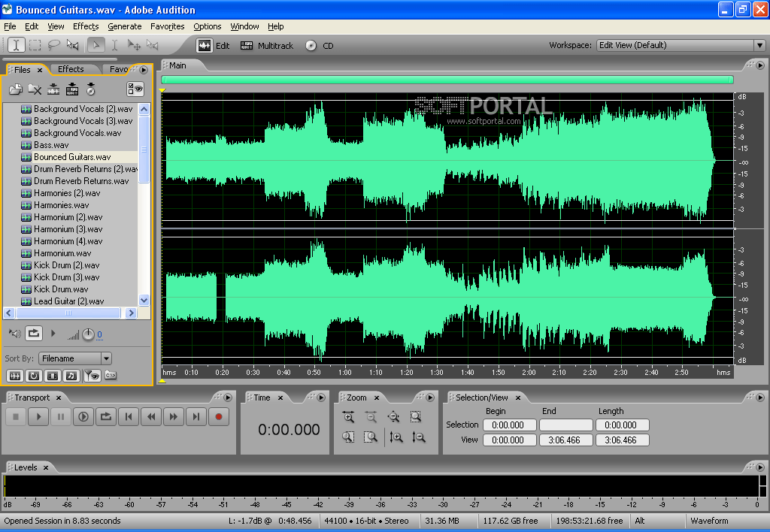This screenshot has width=770, height=532.
Task: Toggle Show MIDI Files filter button
Action: [x=71, y=376]
